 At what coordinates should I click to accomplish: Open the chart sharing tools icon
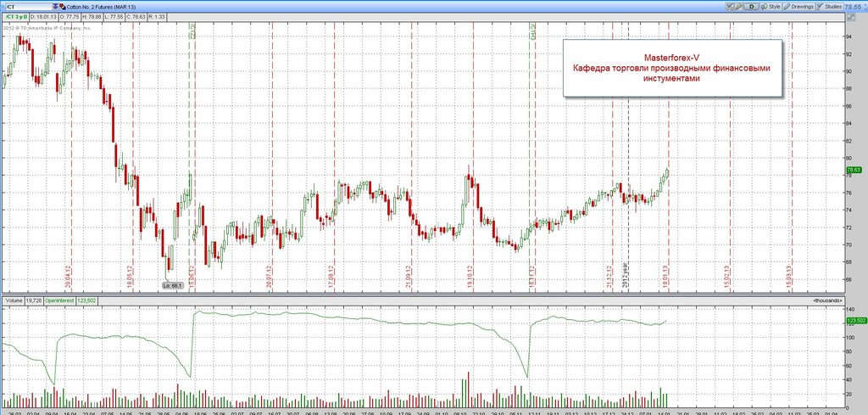click(729, 7)
